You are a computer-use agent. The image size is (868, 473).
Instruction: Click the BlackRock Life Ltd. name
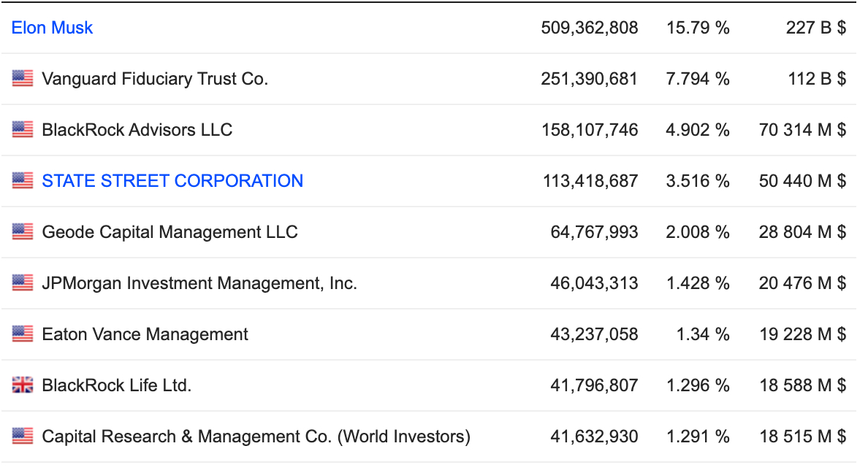coord(116,385)
